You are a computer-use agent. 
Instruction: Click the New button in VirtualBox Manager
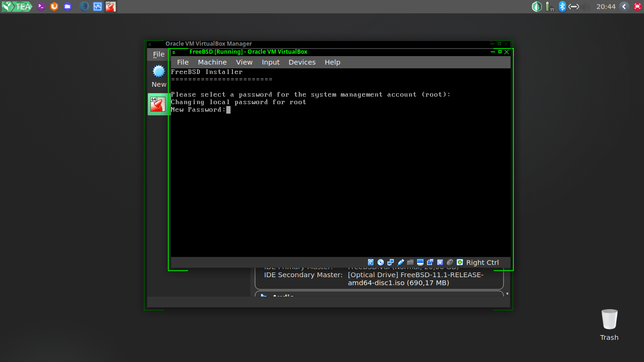(x=158, y=75)
